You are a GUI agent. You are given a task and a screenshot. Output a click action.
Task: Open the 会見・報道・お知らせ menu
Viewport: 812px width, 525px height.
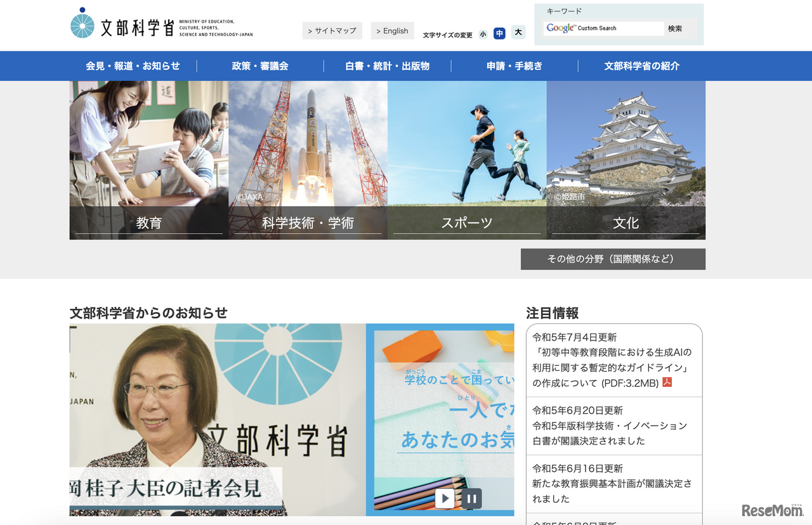132,65
